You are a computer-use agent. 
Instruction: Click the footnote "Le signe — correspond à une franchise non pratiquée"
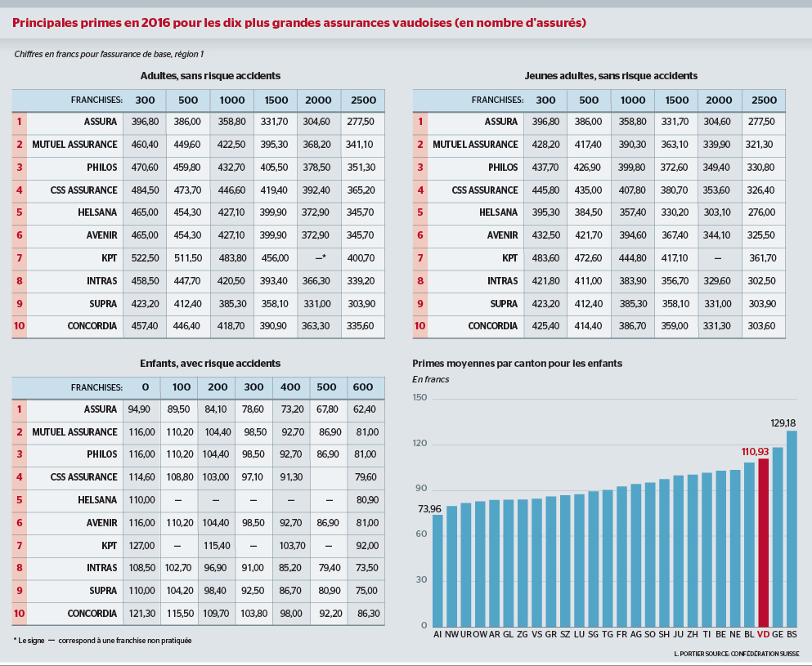102,640
